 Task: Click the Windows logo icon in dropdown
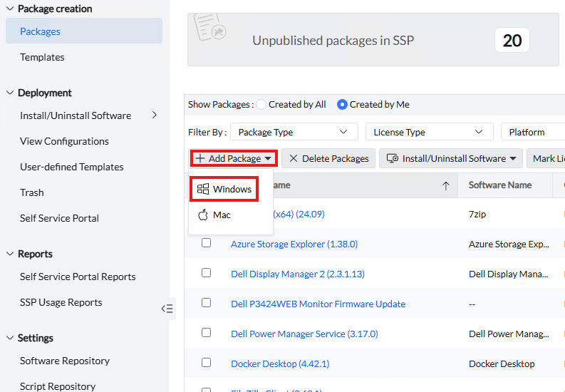pos(203,189)
